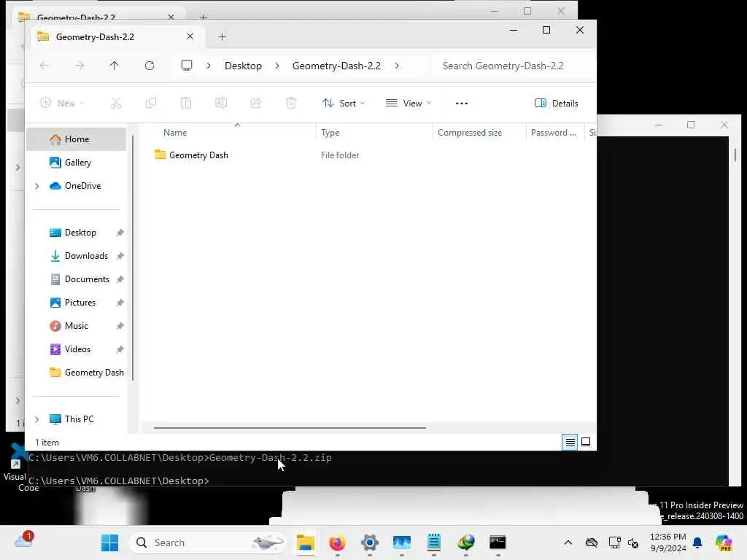The height and width of the screenshot is (560, 747).
Task: Open the Windows Start menu
Action: tap(109, 542)
